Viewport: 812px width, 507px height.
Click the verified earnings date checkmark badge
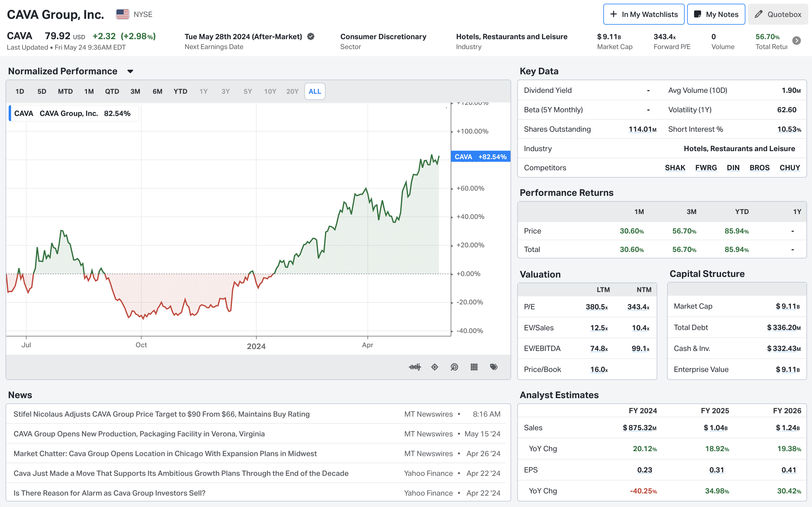[x=311, y=37]
